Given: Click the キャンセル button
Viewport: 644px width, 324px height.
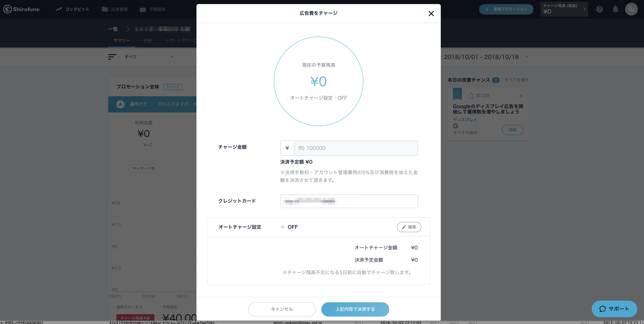Looking at the screenshot, I should pyautogui.click(x=282, y=309).
